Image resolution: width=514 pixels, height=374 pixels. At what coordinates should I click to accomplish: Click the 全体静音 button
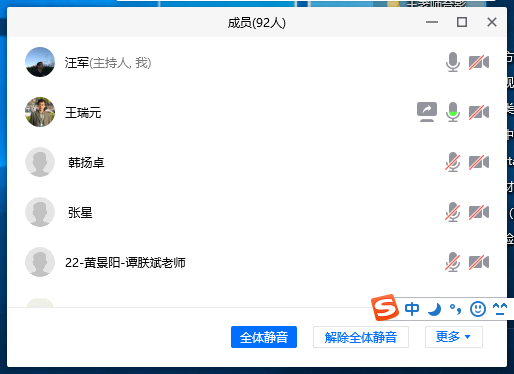(x=264, y=337)
